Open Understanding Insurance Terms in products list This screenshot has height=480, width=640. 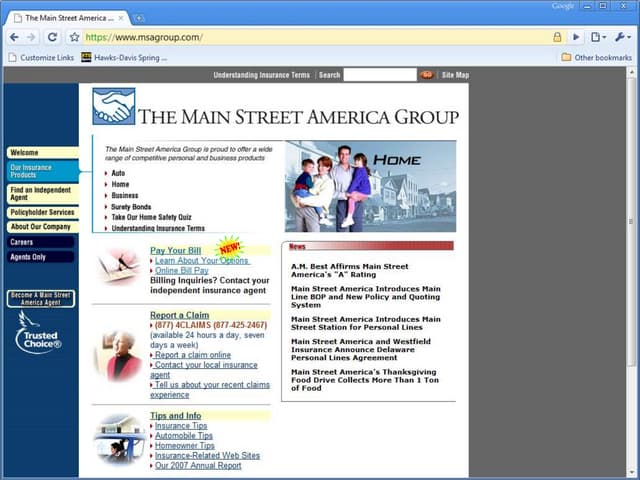(158, 228)
